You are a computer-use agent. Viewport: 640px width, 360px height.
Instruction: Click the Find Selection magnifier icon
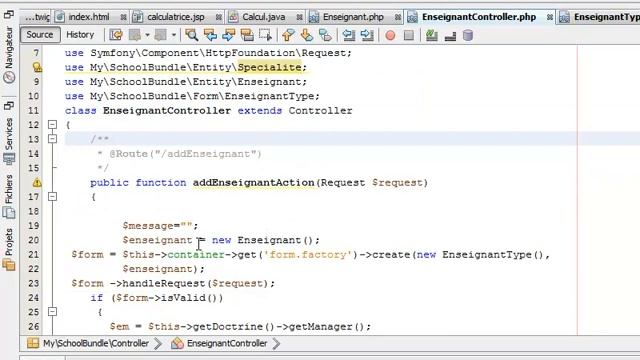click(191, 35)
